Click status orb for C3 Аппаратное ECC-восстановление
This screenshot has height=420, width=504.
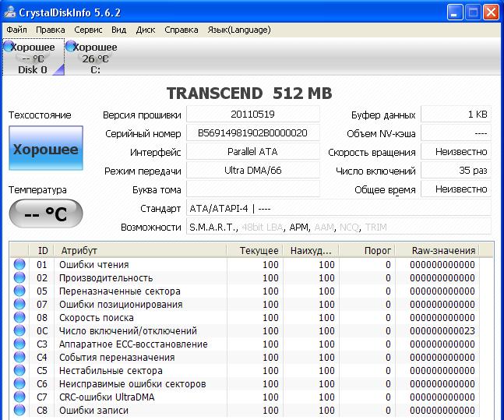click(19, 344)
